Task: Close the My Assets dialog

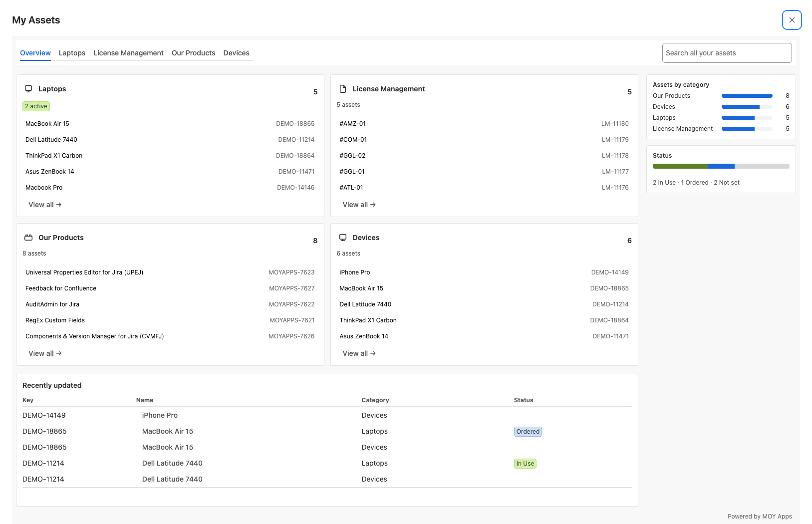Action: click(x=792, y=20)
